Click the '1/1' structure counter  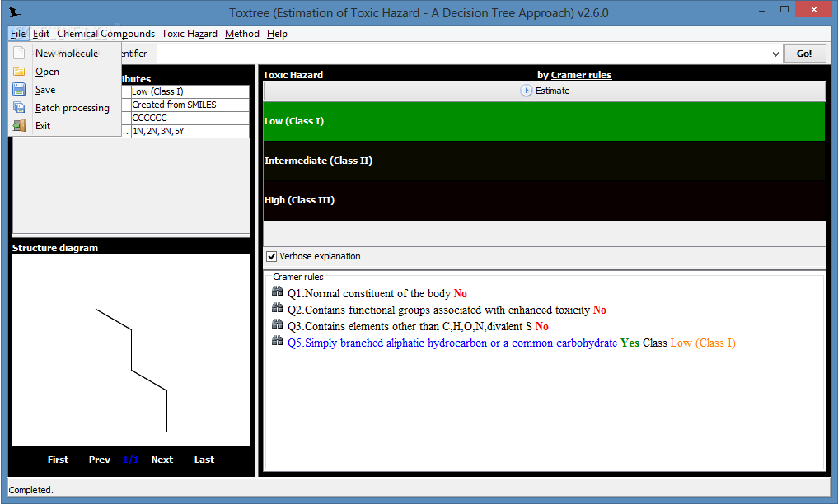(x=130, y=460)
